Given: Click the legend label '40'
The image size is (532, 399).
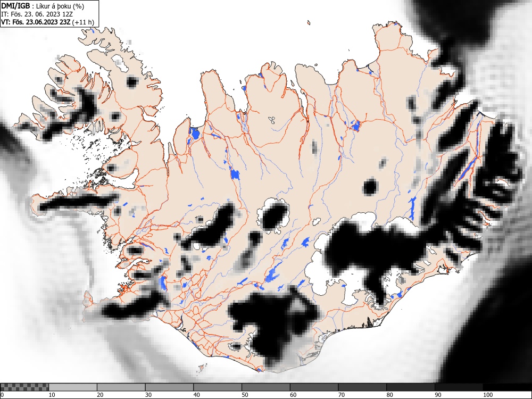Looking at the screenshot, I should point(197,395).
